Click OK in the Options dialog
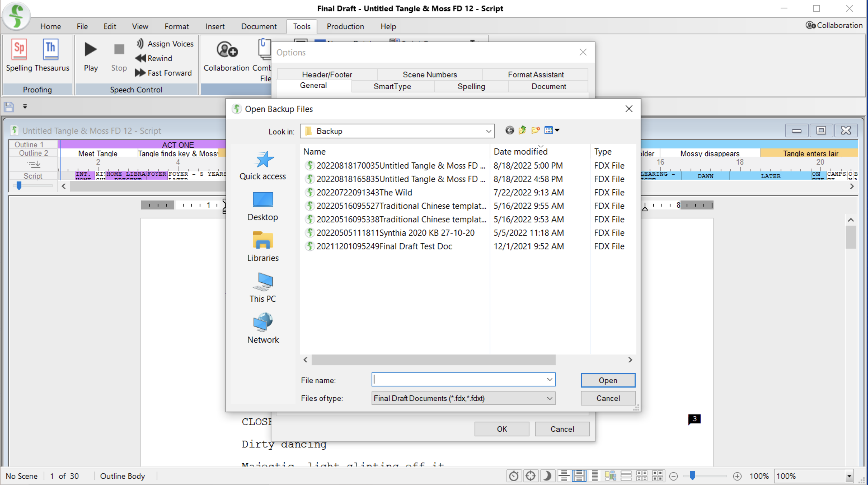Viewport: 868px width, 485px height. (x=502, y=429)
